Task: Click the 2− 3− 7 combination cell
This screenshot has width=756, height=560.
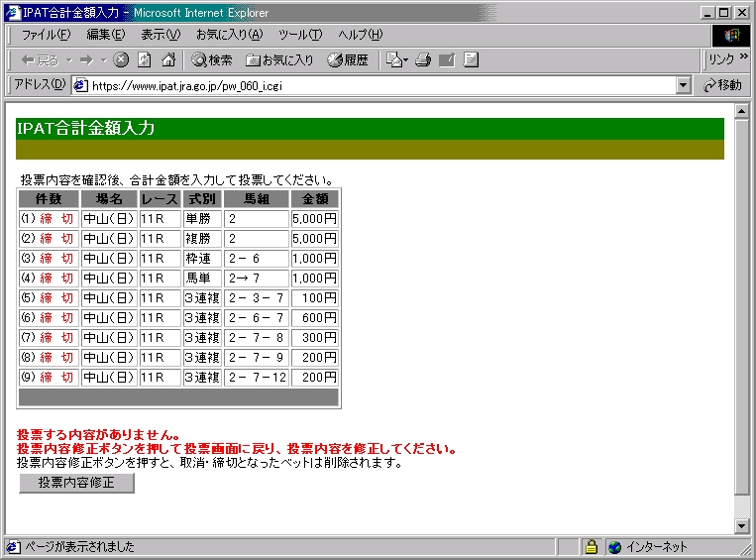Action: pos(257,298)
